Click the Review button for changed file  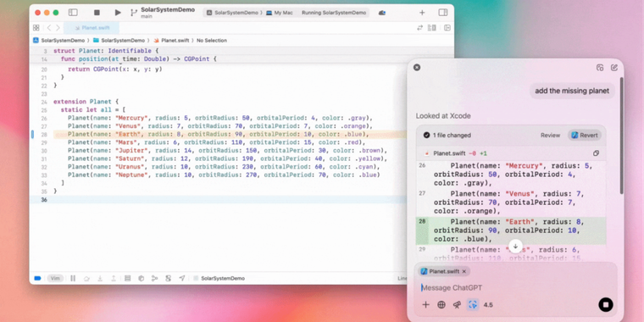(550, 135)
